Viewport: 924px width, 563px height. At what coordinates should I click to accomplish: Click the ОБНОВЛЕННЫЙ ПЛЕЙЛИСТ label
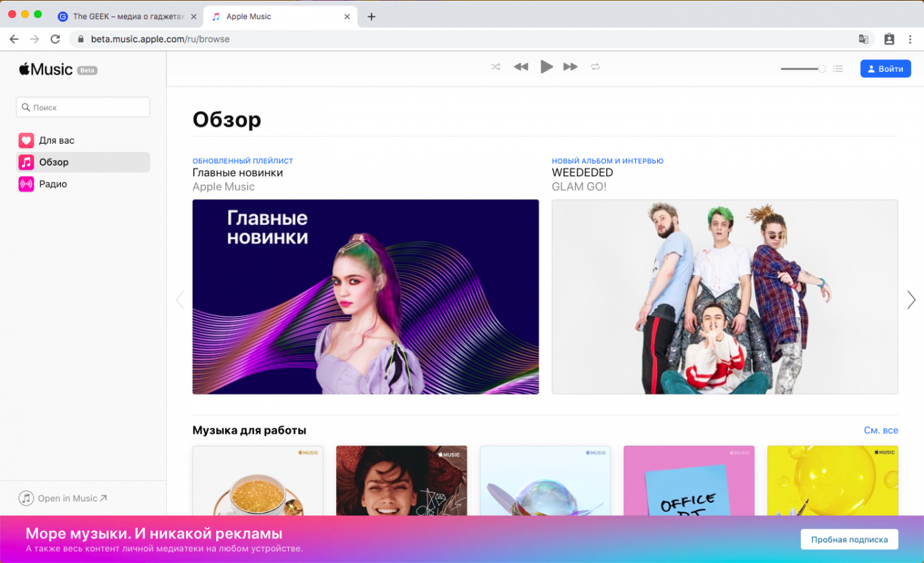coord(242,161)
